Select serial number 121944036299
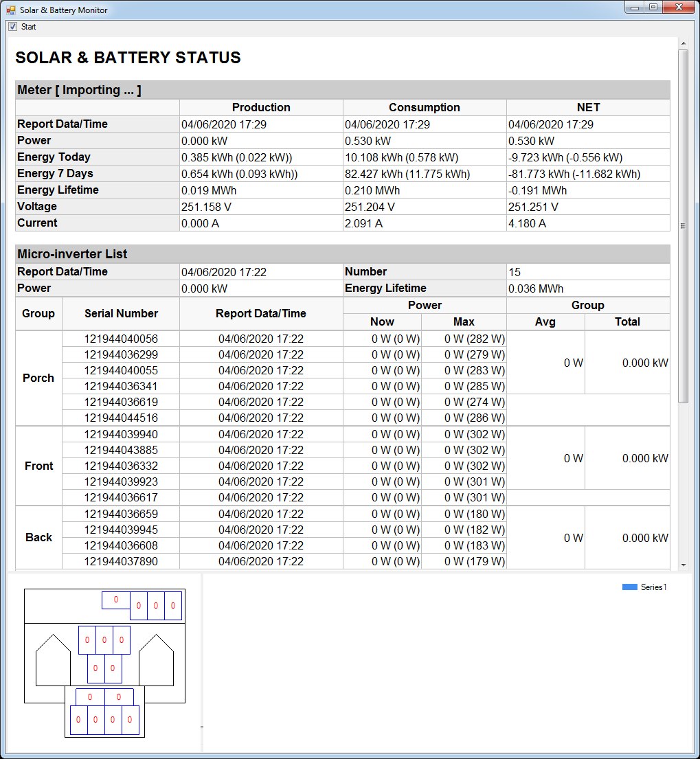Viewport: 700px width, 759px height. (121, 354)
